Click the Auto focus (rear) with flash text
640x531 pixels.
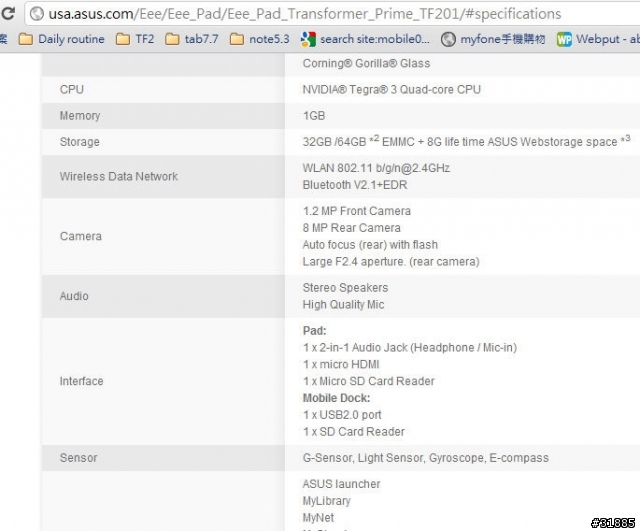[x=370, y=245]
